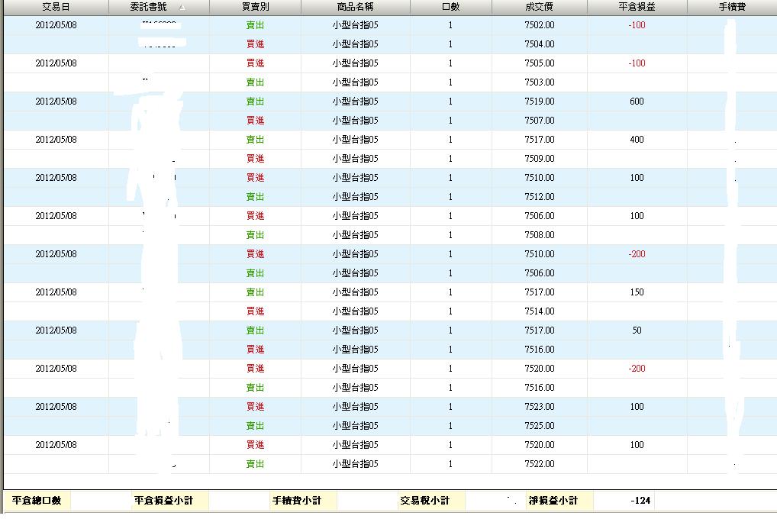This screenshot has height=532, width=777.
Task: Click the 手續費 column header
Action: 732,7
